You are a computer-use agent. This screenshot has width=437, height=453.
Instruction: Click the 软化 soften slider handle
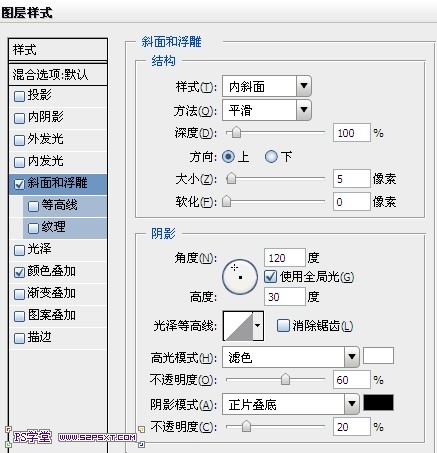[x=227, y=201]
